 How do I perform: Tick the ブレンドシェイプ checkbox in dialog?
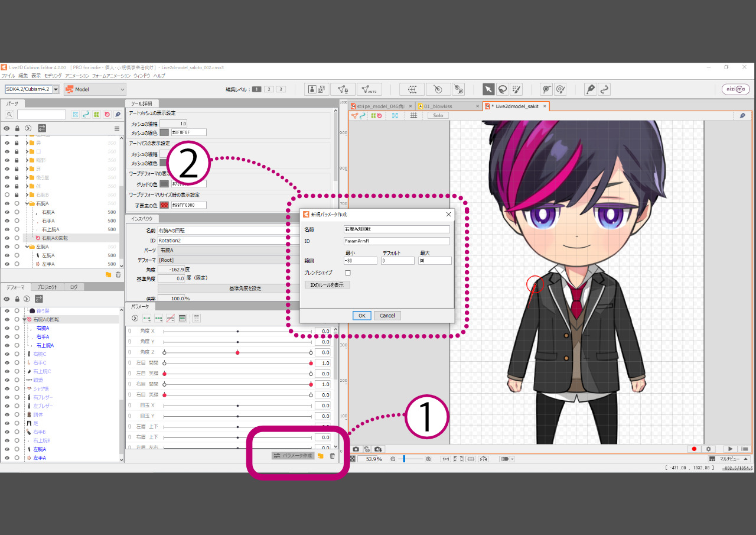click(348, 273)
